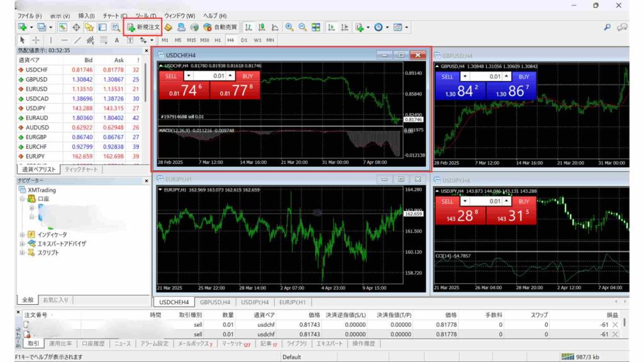Switch chart timeframe to H4

231,40
